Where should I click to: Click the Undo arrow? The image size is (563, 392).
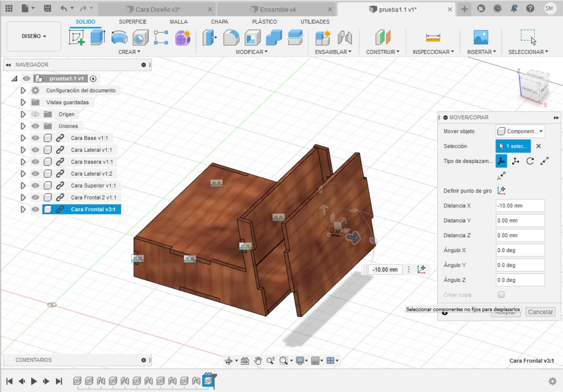point(63,8)
